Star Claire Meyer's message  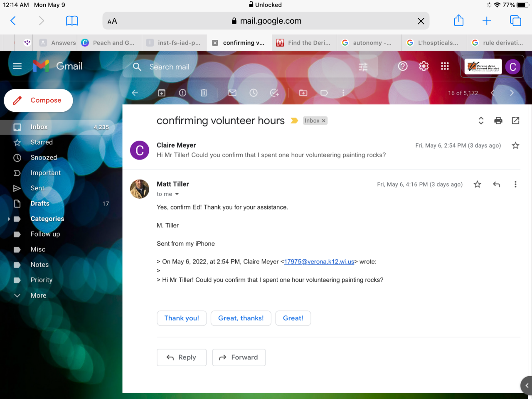(x=515, y=145)
